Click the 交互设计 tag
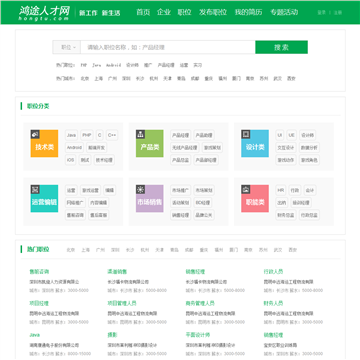Image resolution: width=360 pixels, height=360 pixels. [286, 148]
